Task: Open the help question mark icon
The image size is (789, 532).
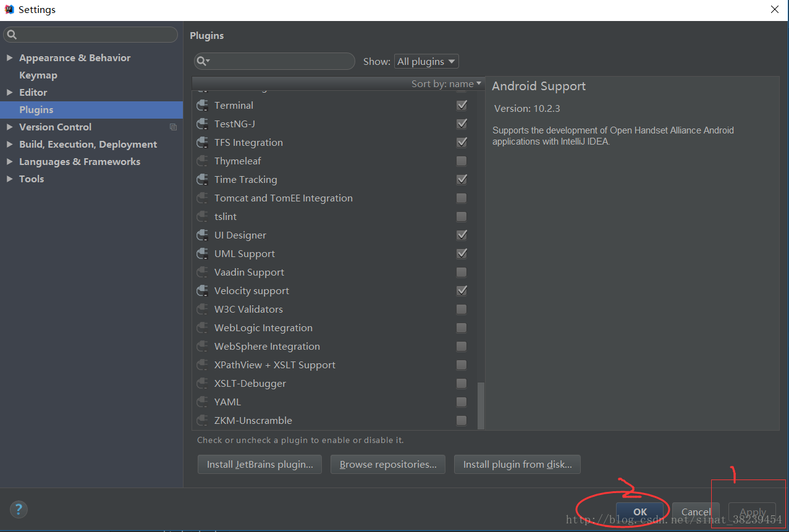Action: pyautogui.click(x=19, y=510)
